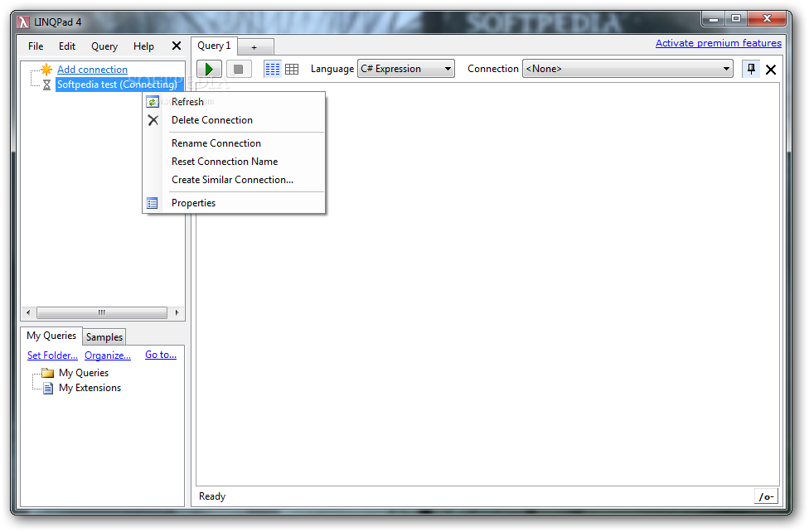
Task: Click the Add connection star icon
Action: 46,69
